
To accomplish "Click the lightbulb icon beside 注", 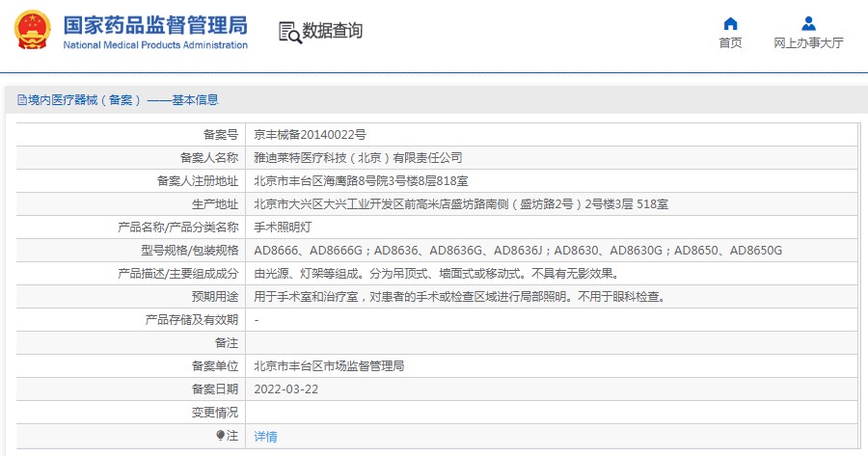I will 220,436.
